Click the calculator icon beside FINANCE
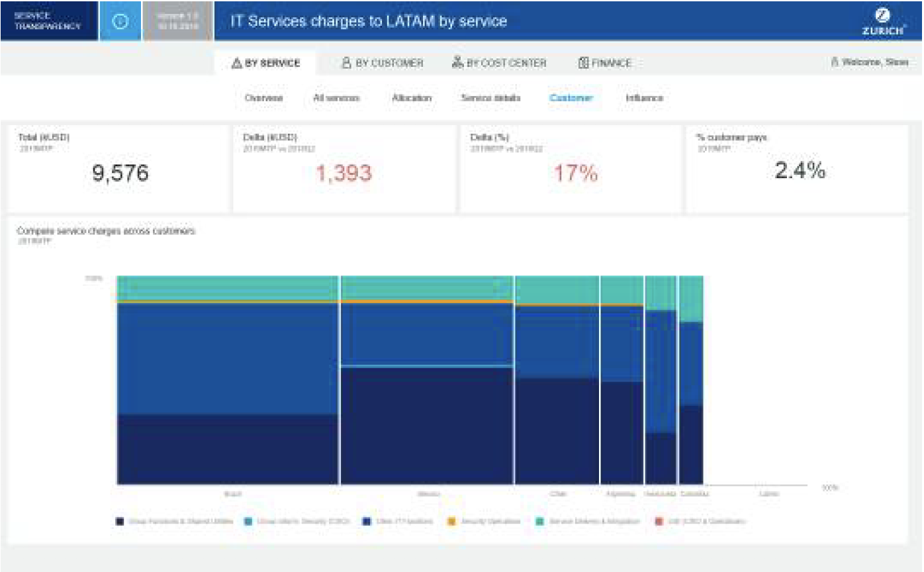Viewport: 924px width, 572px height. 583,64
